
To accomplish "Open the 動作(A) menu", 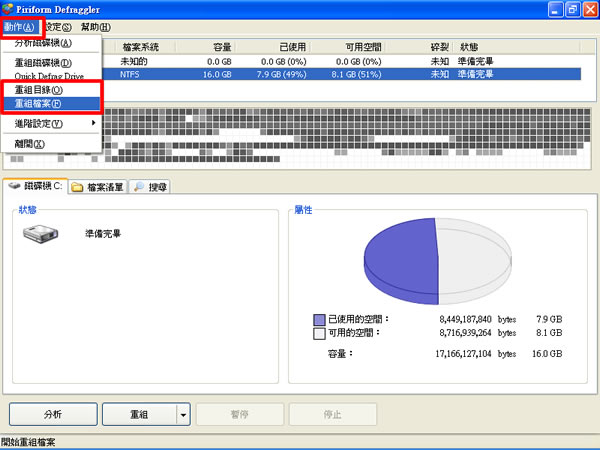I will pyautogui.click(x=20, y=27).
